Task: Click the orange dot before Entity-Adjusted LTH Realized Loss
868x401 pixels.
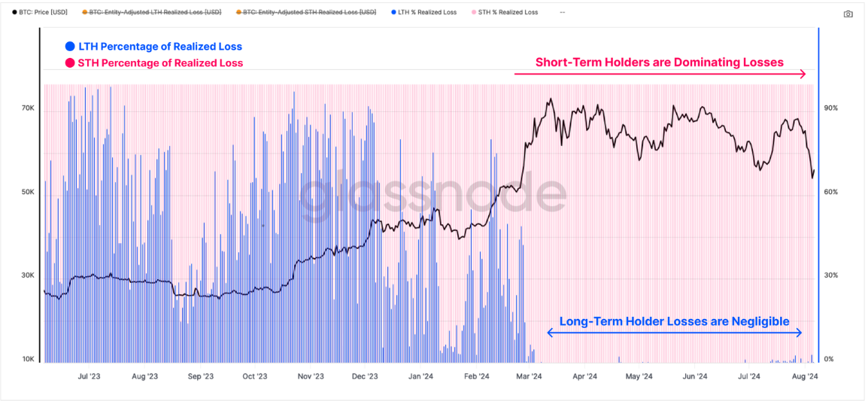Action: pyautogui.click(x=83, y=13)
